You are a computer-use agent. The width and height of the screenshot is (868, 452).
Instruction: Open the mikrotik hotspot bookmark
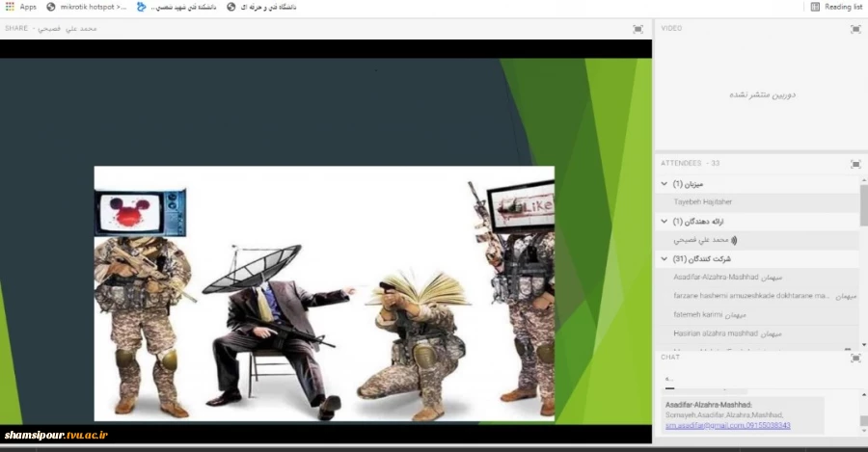(87, 7)
